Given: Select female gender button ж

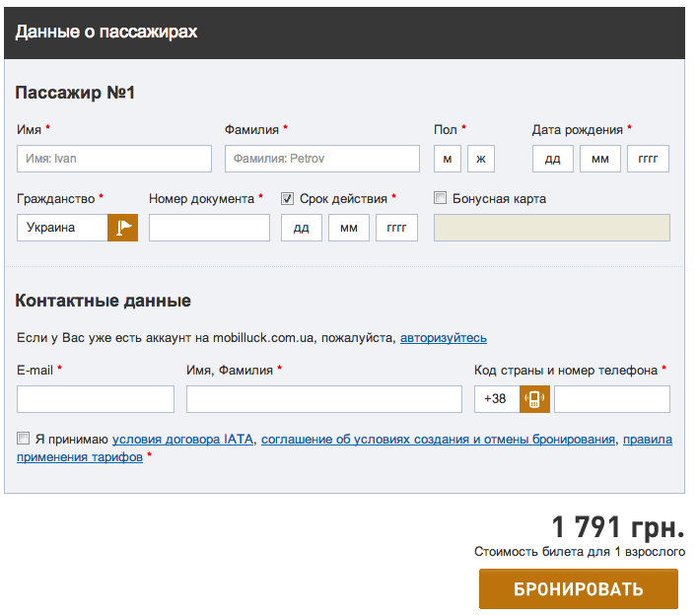Looking at the screenshot, I should 481,159.
